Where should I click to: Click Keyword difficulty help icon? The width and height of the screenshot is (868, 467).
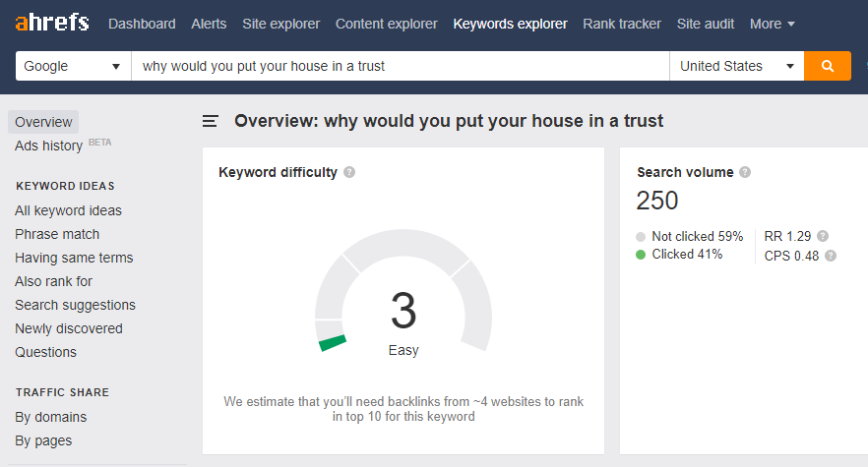[349, 172]
